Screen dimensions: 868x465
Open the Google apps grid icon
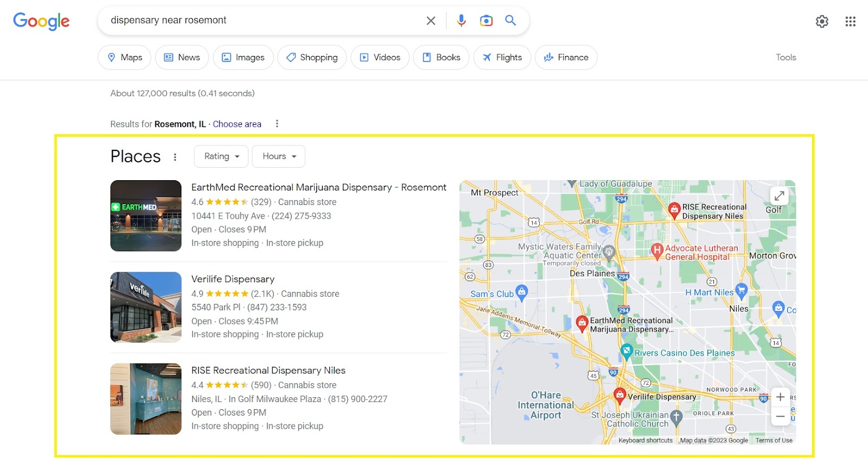pos(850,21)
